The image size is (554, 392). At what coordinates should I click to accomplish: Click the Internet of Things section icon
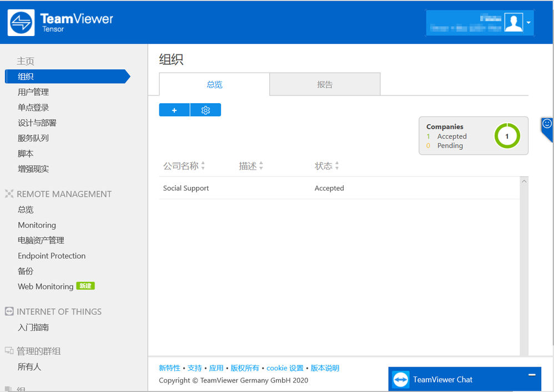tap(9, 312)
